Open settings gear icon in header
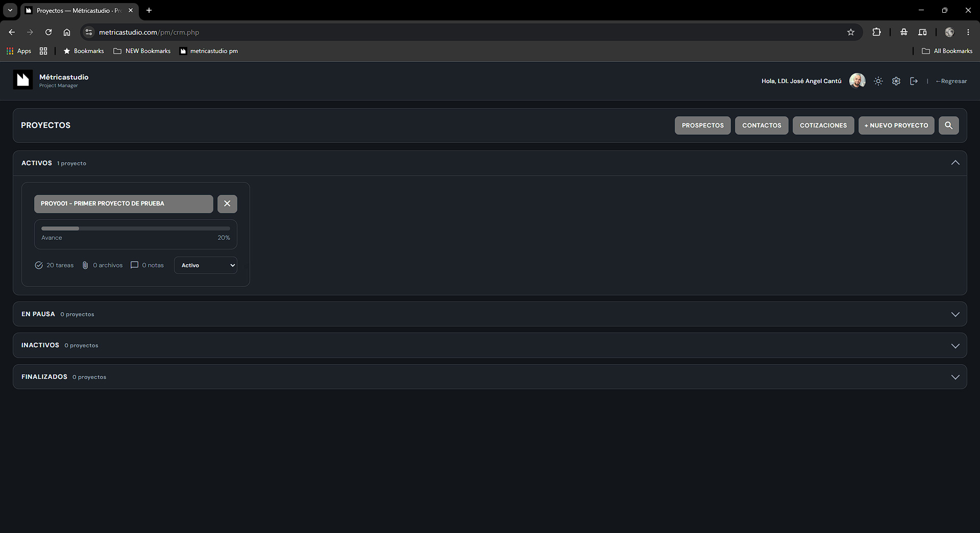 pos(896,81)
